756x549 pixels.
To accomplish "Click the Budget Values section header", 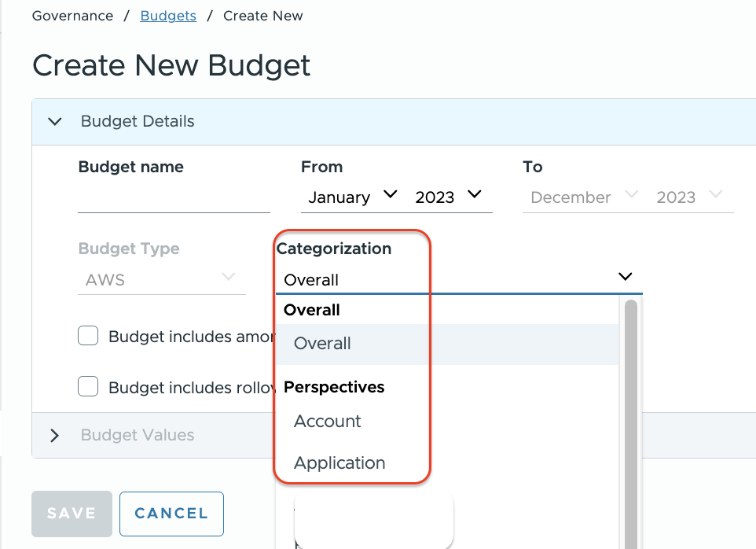I will pyautogui.click(x=138, y=436).
